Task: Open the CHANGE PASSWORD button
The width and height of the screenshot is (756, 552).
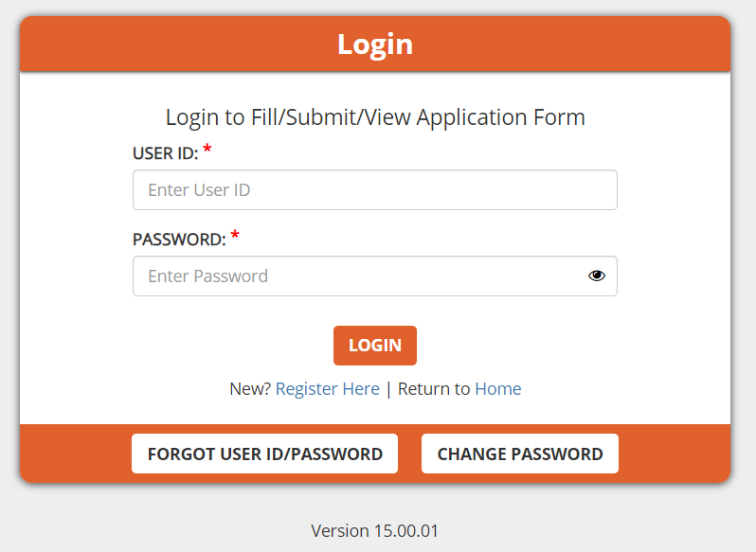Action: (x=519, y=454)
